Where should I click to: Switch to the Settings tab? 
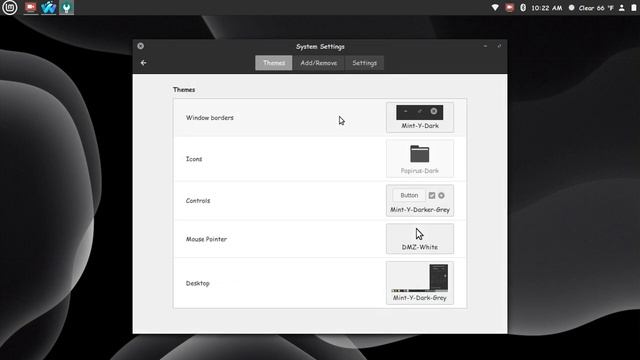364,63
